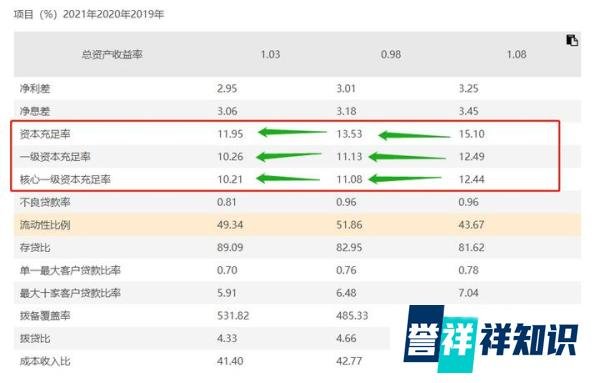Select the value 11.13
Screen dimensions: 600x383
coord(349,157)
